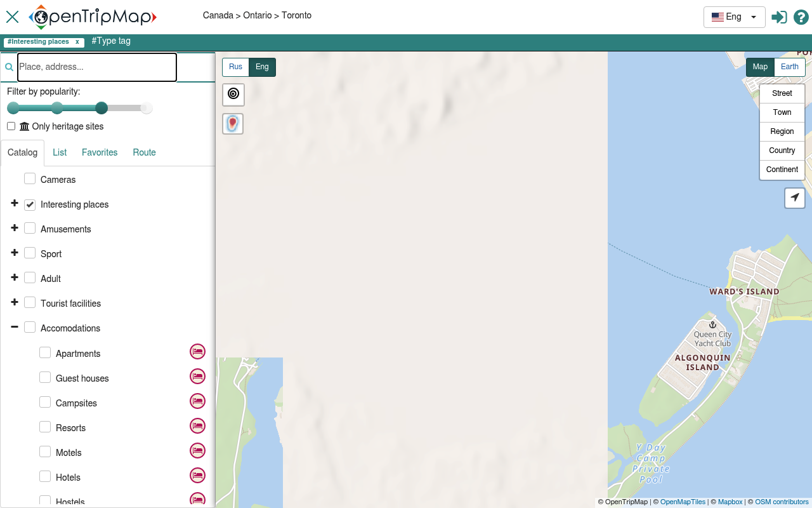Expand Sport category
Viewport: 812px width, 508px height.
pos(15,252)
